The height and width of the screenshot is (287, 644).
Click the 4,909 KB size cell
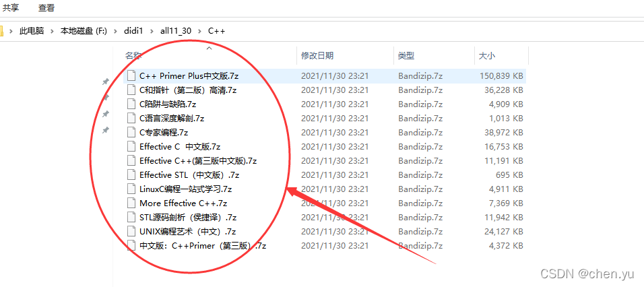[x=507, y=104]
